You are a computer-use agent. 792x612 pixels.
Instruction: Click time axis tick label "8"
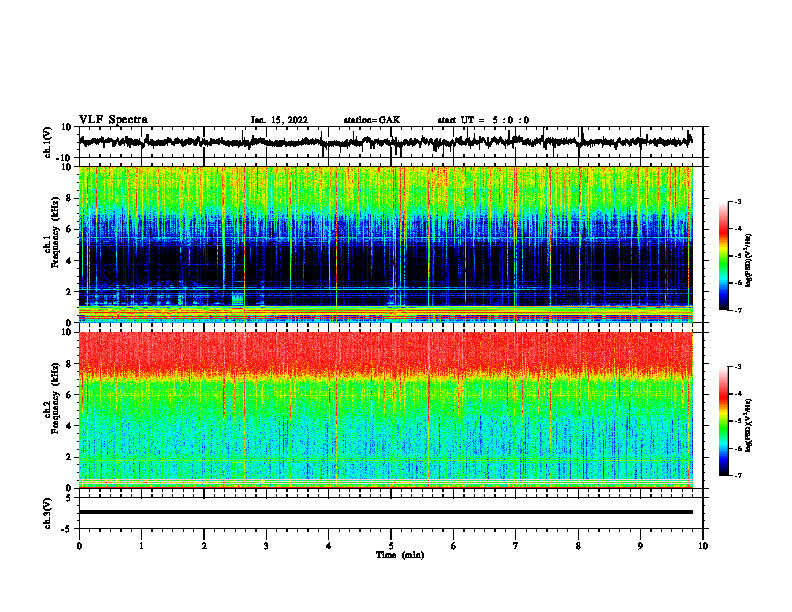click(578, 546)
